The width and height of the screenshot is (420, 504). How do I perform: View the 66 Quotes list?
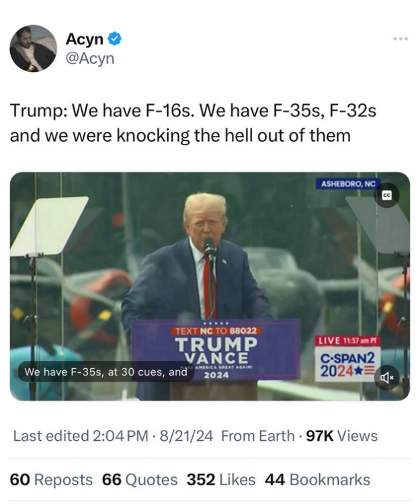(140, 480)
